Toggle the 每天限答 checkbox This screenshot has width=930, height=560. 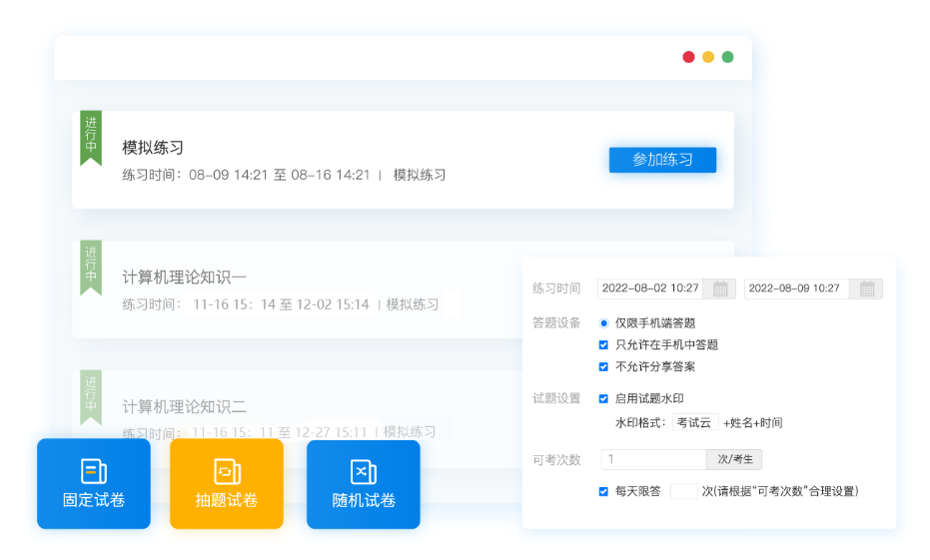click(603, 491)
